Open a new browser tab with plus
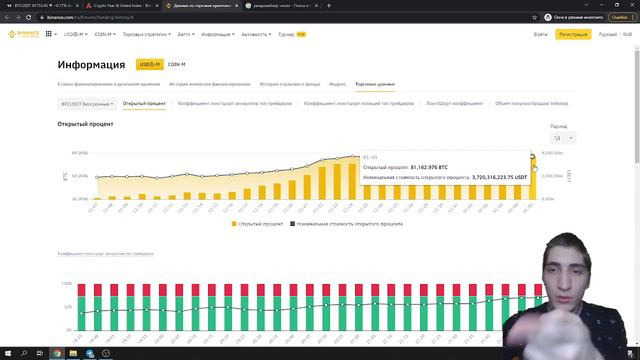This screenshot has width=640, height=360. pos(329,6)
